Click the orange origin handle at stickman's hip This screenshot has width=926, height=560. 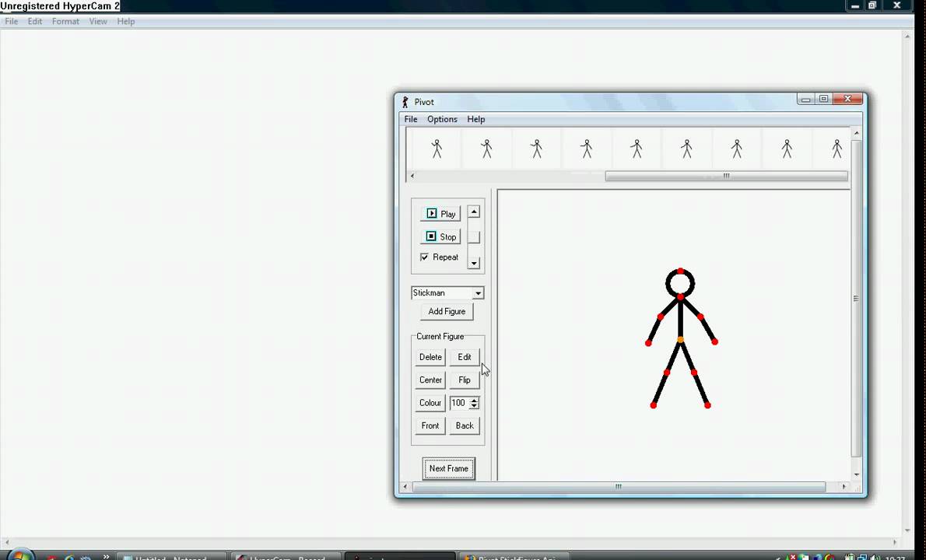click(x=680, y=340)
